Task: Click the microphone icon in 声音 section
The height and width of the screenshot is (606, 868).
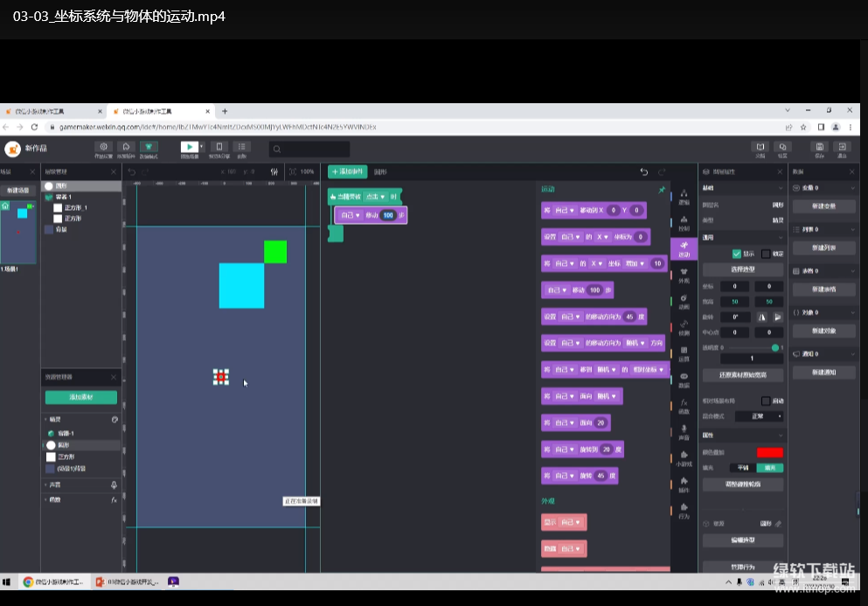Action: pos(114,484)
